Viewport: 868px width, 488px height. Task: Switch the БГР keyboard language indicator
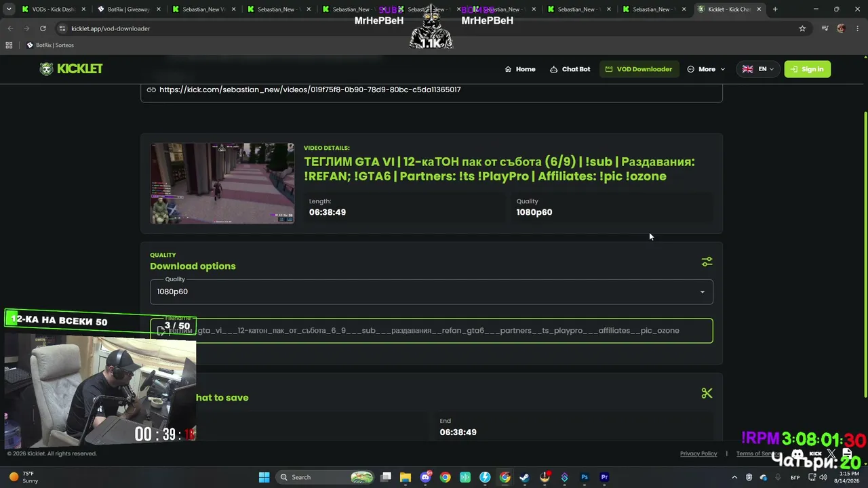795,477
